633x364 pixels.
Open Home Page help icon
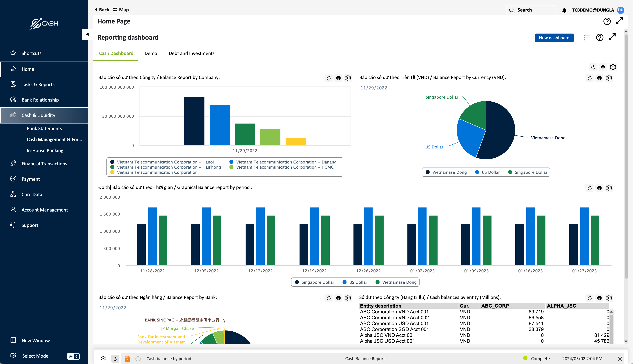tap(607, 21)
